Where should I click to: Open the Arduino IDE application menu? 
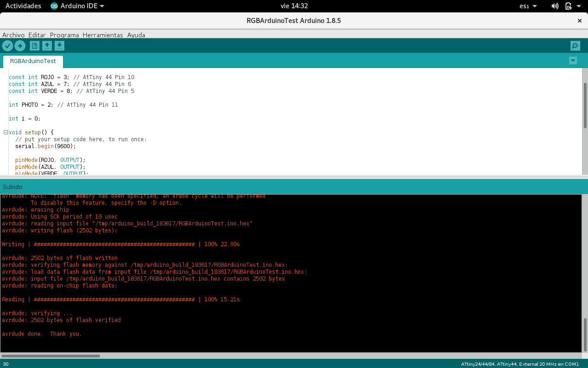click(x=77, y=6)
